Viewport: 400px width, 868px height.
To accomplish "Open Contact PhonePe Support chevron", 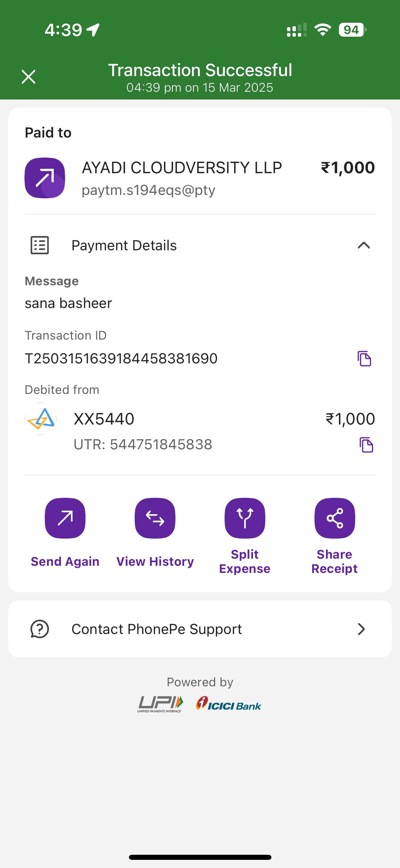I will click(361, 629).
